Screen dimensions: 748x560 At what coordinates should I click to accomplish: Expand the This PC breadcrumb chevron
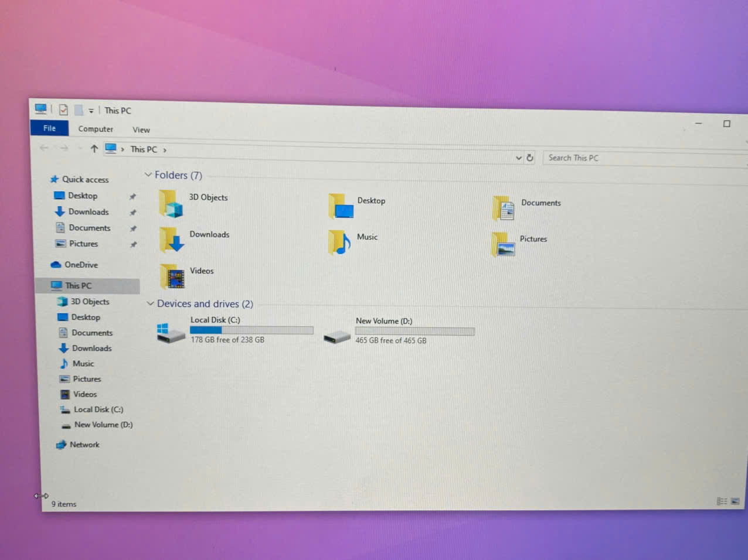click(x=165, y=150)
